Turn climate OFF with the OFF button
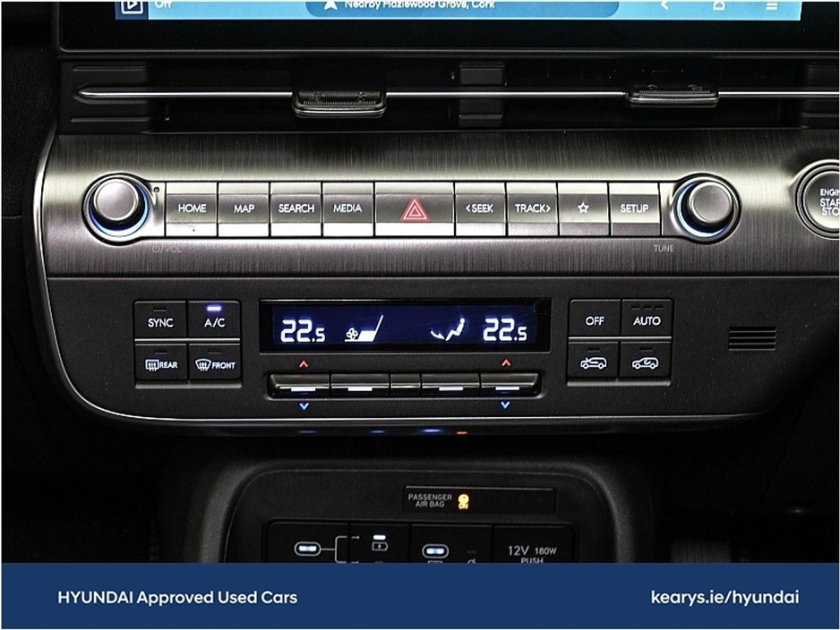This screenshot has width=840, height=630. coord(595,320)
